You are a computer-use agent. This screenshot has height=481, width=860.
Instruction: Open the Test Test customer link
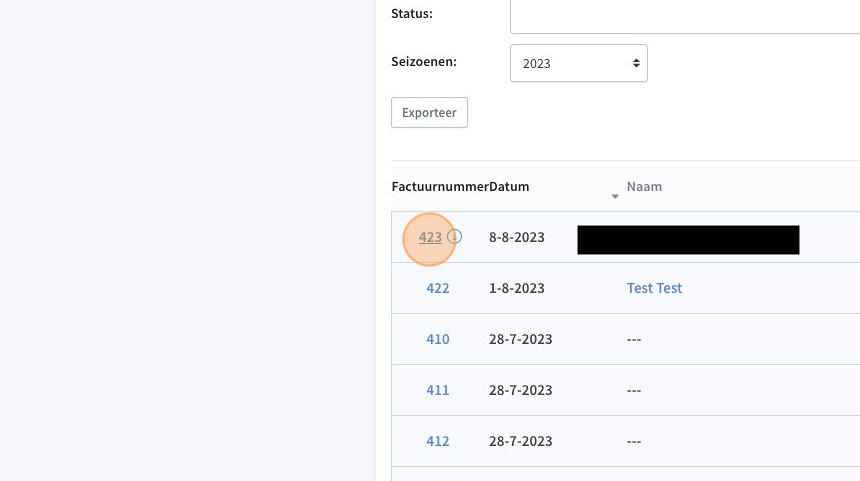click(x=654, y=288)
